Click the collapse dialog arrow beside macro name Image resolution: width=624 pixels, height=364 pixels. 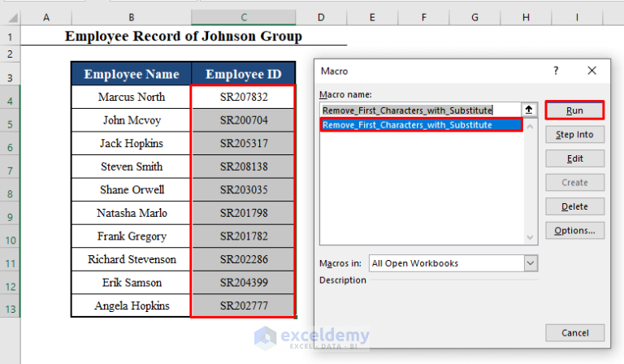(529, 110)
